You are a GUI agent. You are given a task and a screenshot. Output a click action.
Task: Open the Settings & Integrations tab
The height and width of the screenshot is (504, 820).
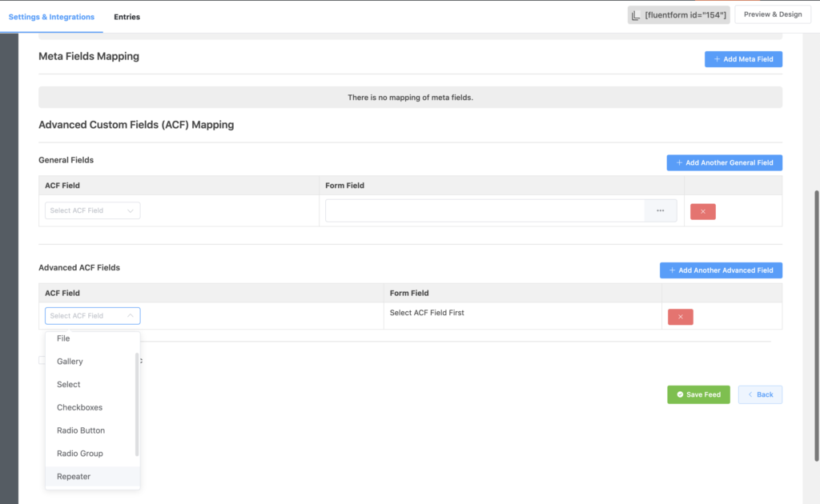51,17
